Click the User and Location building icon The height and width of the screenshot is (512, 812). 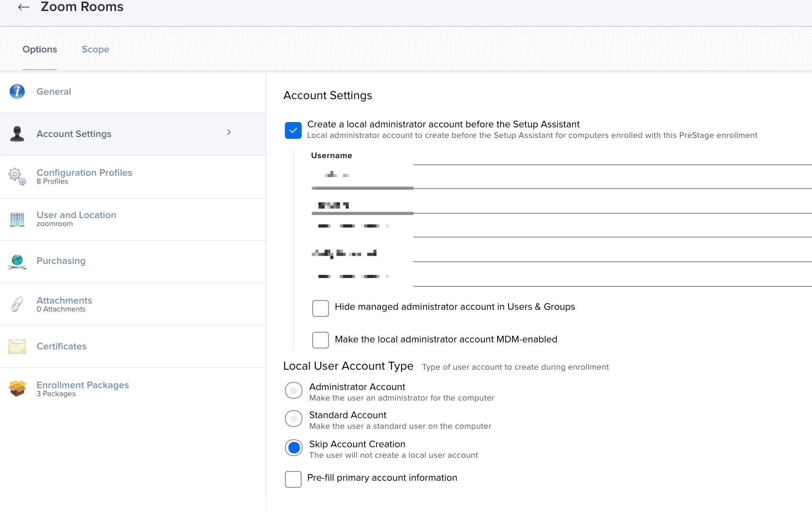point(17,219)
